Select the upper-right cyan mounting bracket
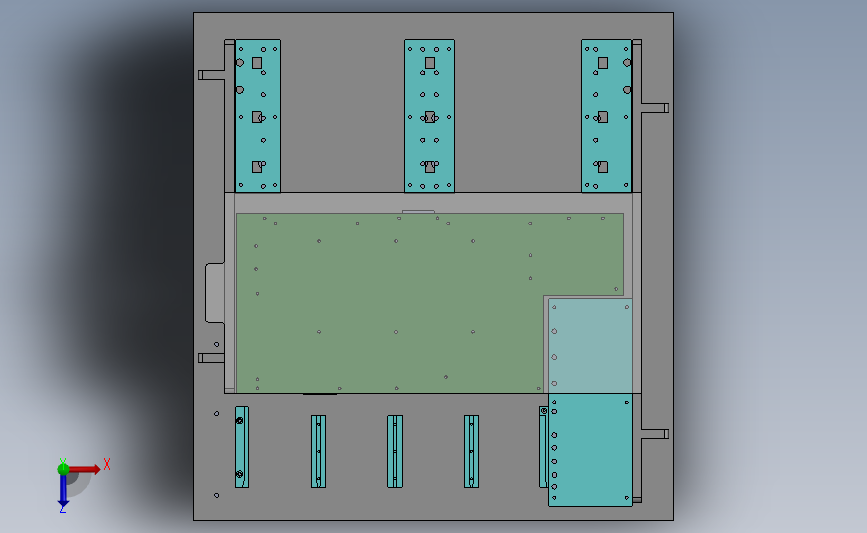867x533 pixels. click(606, 116)
